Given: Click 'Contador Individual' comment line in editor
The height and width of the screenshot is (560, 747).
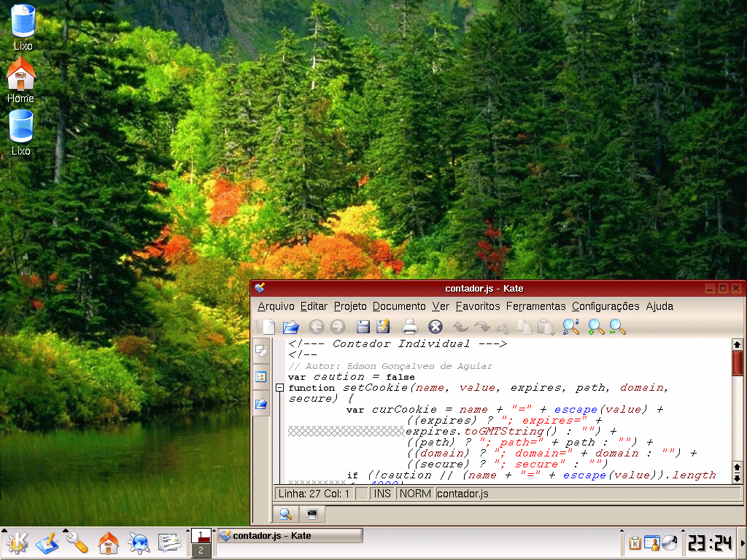Looking at the screenshot, I should 398,344.
